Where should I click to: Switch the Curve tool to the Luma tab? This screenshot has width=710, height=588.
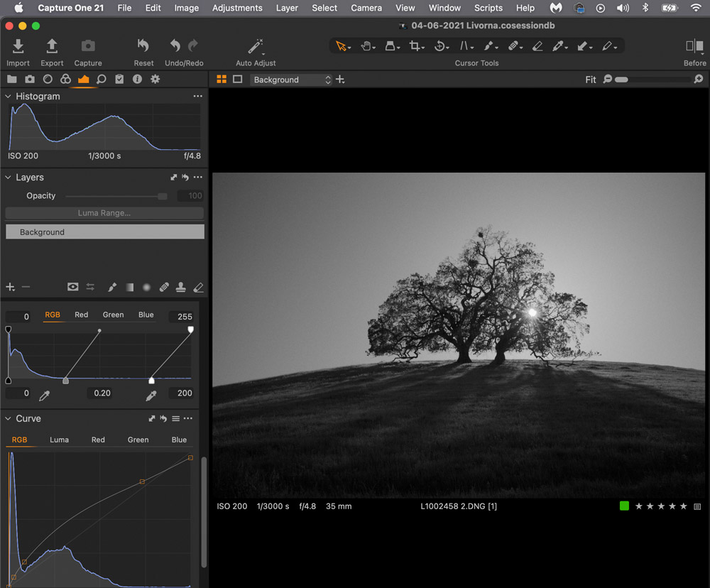[x=60, y=440]
